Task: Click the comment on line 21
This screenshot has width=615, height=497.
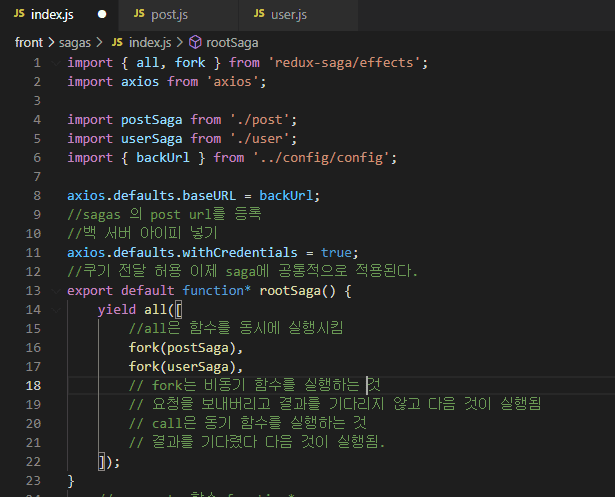Action: pos(257,442)
